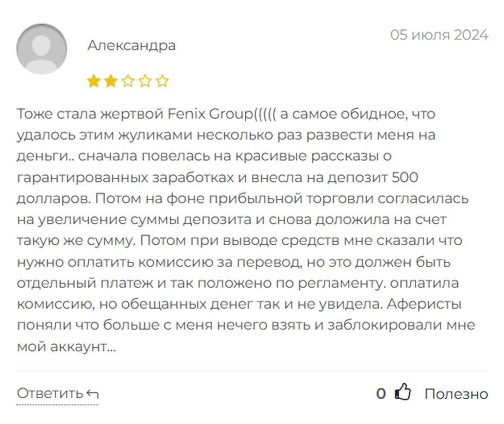Click the second filled rating star
Viewport: 504px width, 424px height.
pos(110,81)
